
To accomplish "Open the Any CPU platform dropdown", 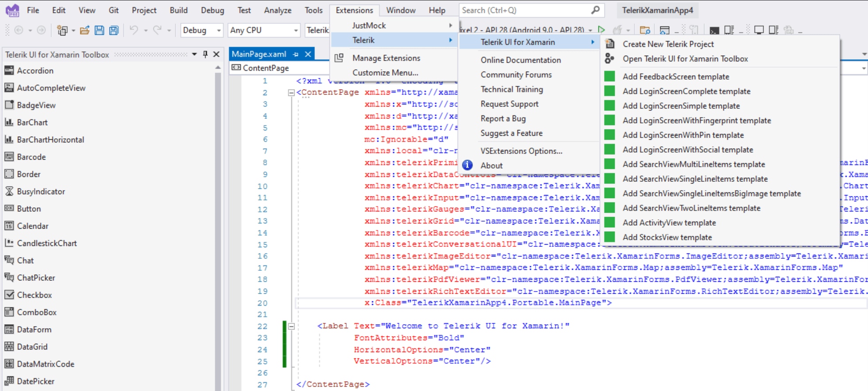I will [x=264, y=30].
